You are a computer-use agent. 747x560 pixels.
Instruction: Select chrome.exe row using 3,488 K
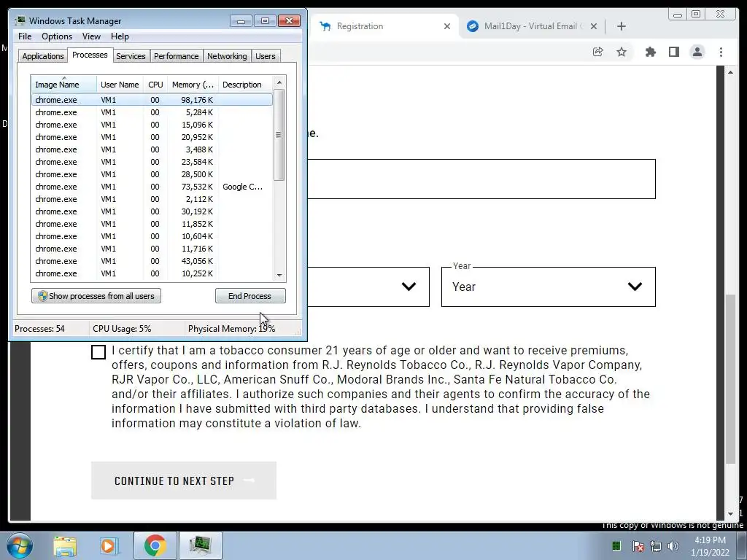pyautogui.click(x=152, y=149)
